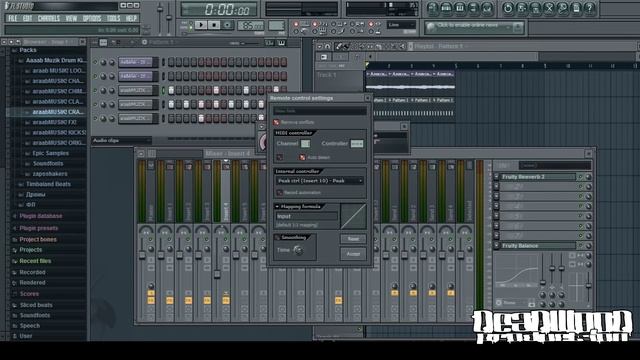Screen dimensions: 640x360
Task: Open the step sequencer view icon
Action: tap(446, 8)
